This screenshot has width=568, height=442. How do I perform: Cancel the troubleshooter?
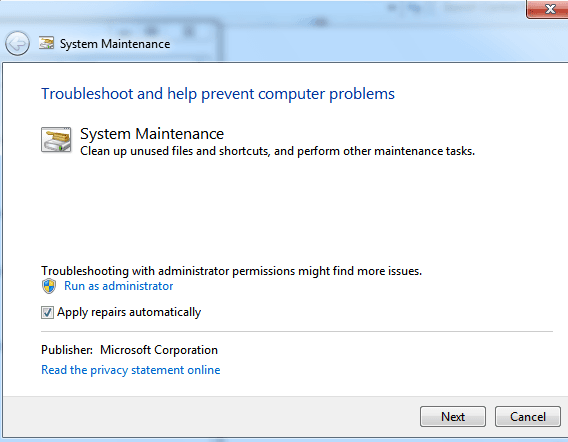point(528,417)
